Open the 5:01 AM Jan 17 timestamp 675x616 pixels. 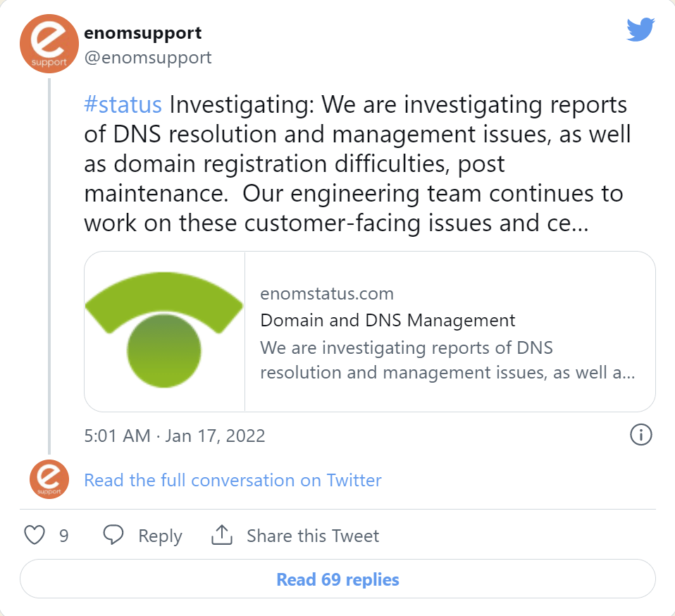click(174, 436)
